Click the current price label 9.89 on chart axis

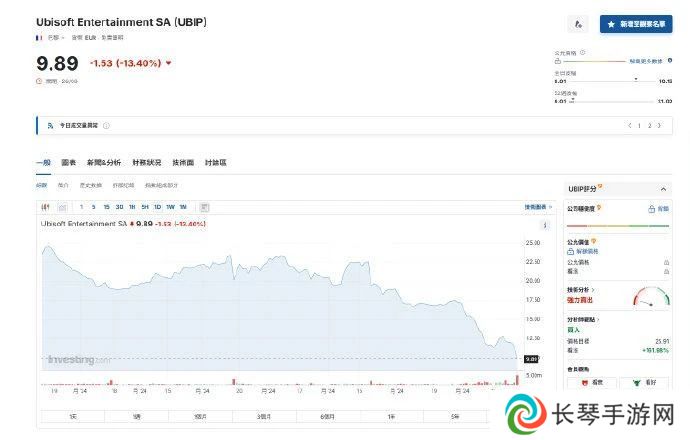click(x=532, y=359)
